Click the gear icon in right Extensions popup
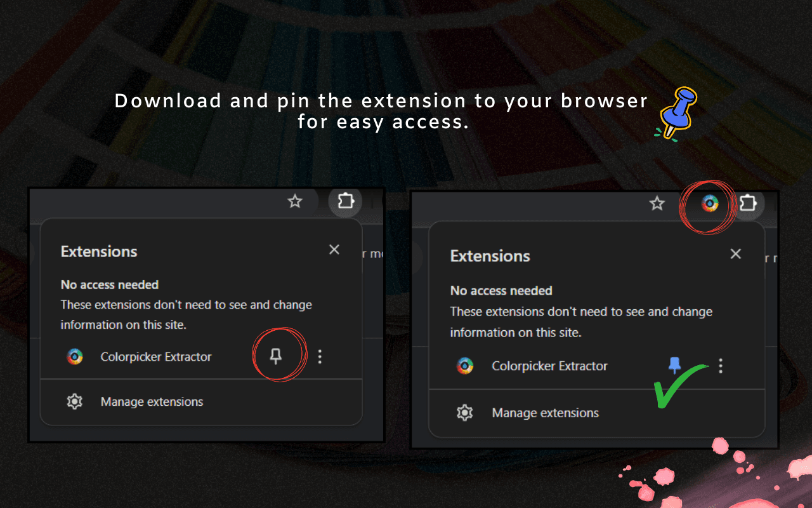The image size is (812, 508). point(465,413)
